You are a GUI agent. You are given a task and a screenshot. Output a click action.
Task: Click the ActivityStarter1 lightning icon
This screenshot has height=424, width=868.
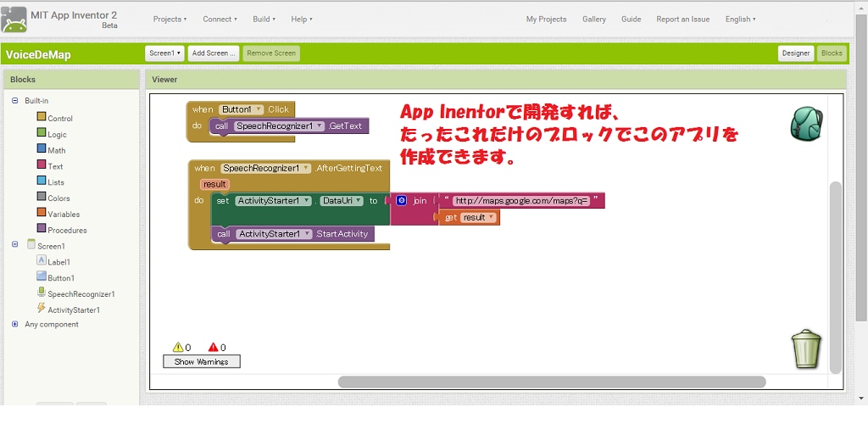[x=41, y=308]
